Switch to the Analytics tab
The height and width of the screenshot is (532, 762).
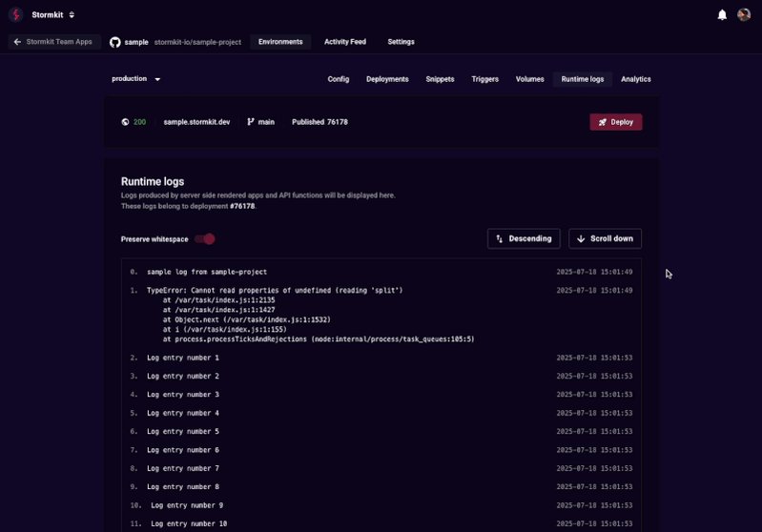(636, 79)
